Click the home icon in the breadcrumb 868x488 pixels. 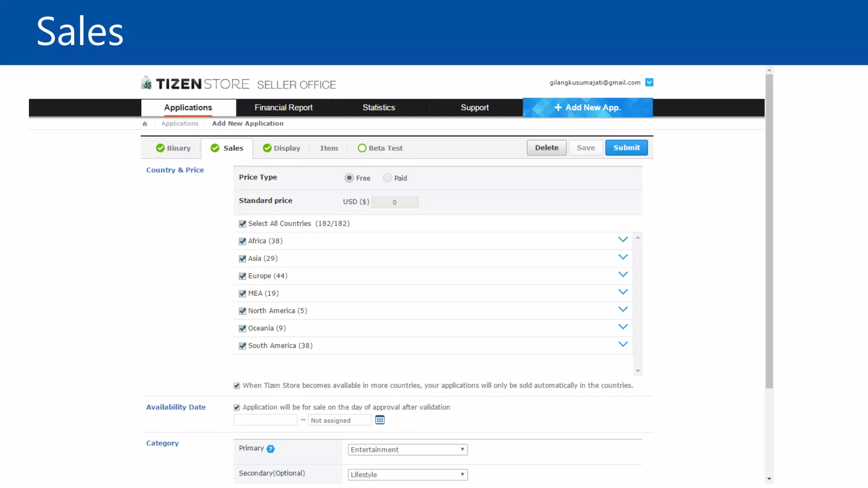[x=145, y=124]
